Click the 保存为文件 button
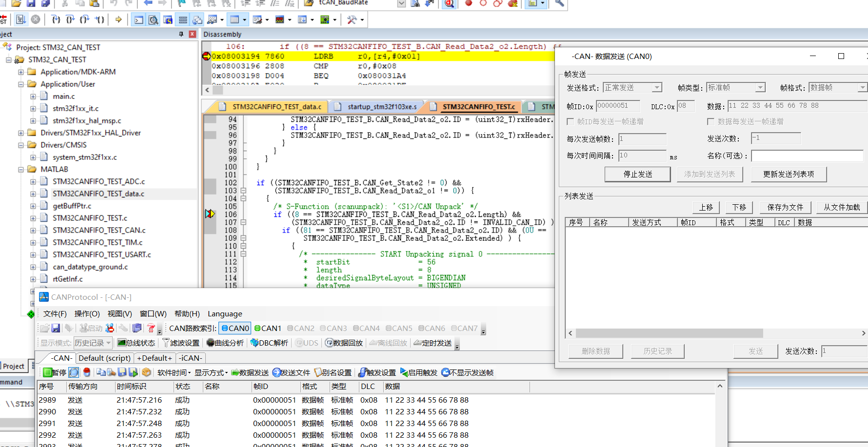Screen dimensions: 868x447 785,207
